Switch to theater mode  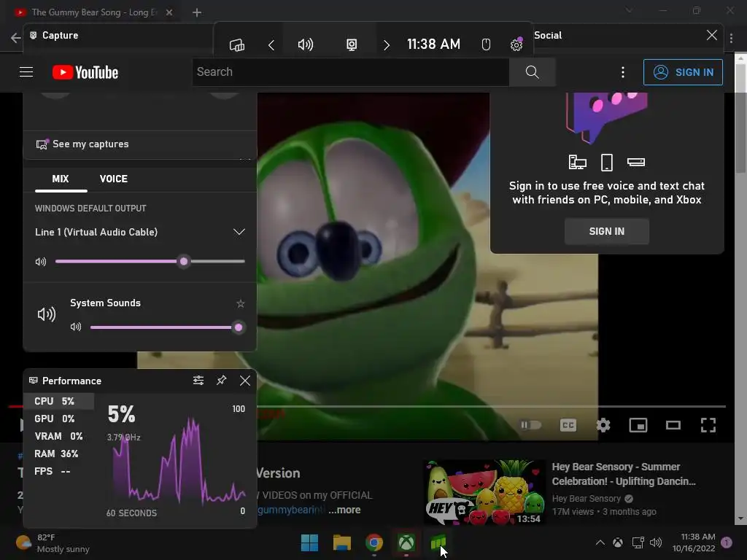pos(673,425)
